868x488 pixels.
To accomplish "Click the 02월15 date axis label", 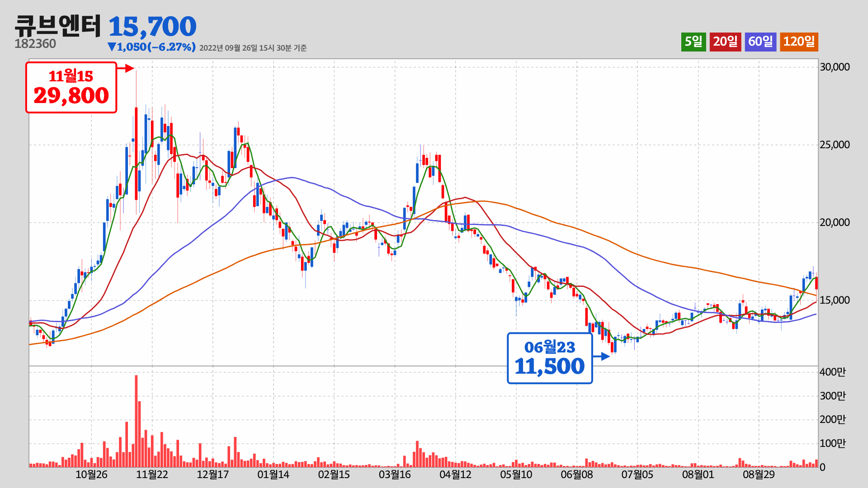I will click(334, 475).
